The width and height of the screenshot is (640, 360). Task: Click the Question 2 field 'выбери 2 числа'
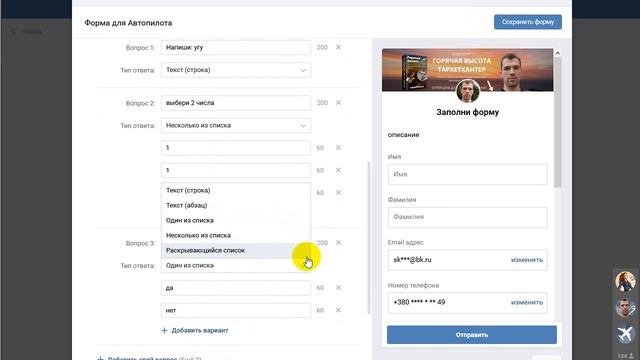(x=236, y=103)
